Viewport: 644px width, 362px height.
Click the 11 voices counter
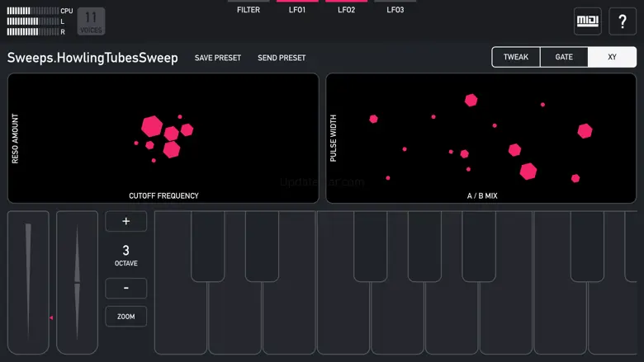(91, 21)
